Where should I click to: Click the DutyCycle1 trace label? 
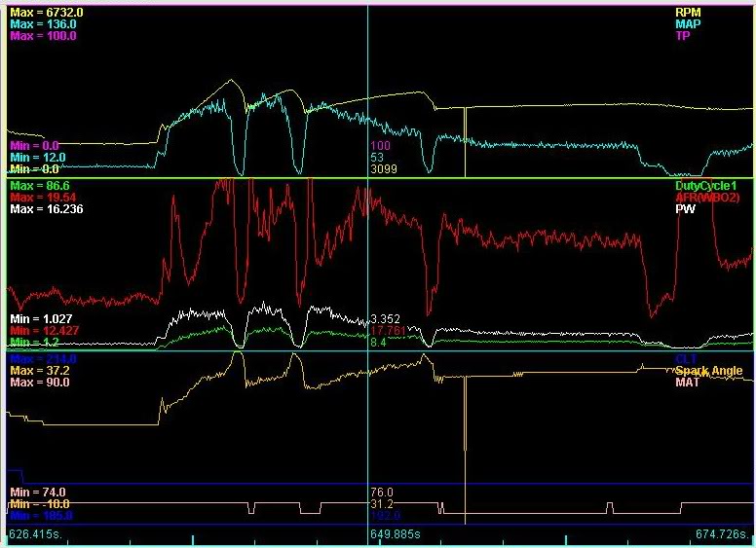pos(706,186)
